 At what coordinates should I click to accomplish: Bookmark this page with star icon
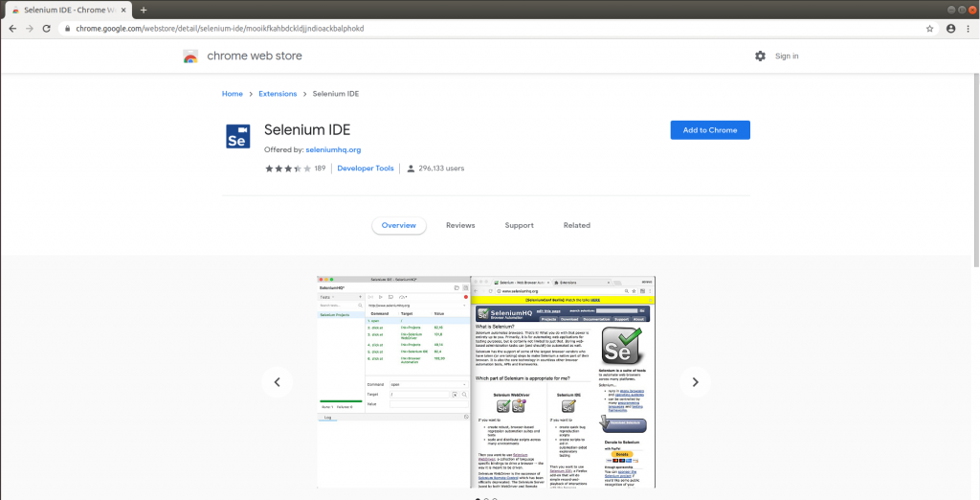[x=929, y=29]
